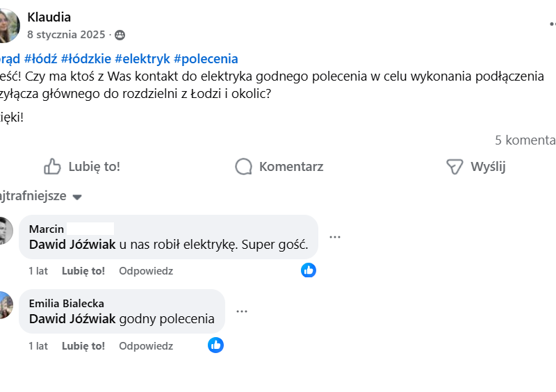Open Emilia Bialecka's profile name

67,303
